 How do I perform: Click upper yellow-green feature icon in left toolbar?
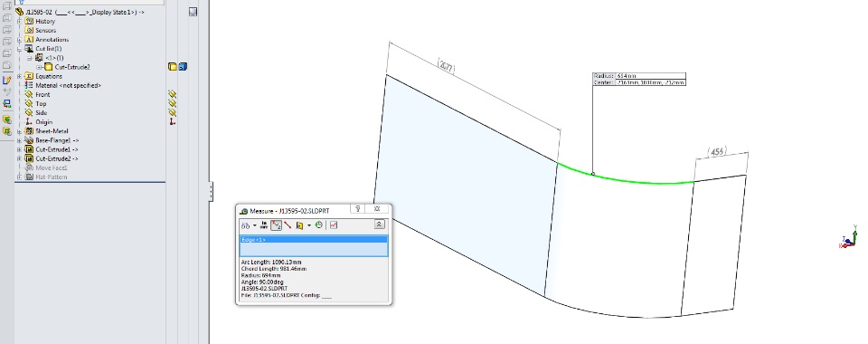pos(6,119)
